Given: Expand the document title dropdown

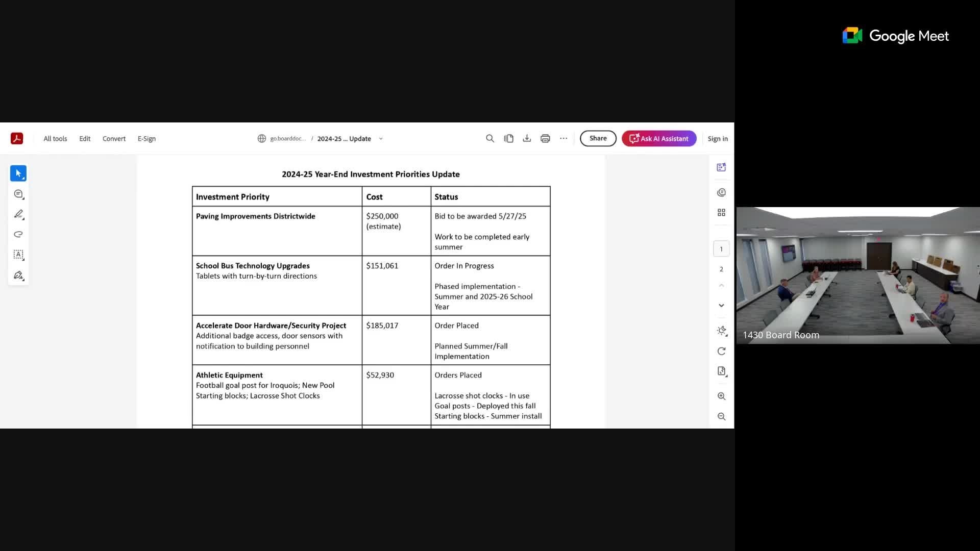Looking at the screenshot, I should click(381, 138).
